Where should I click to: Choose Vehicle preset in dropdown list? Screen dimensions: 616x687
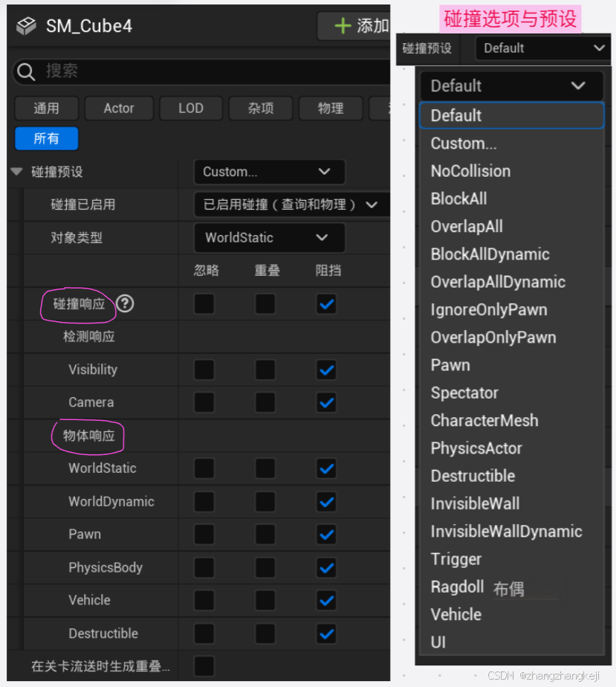pos(512,615)
